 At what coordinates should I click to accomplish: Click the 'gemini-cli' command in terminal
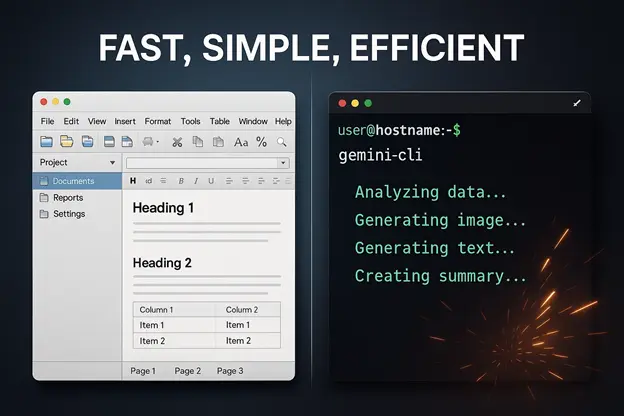point(380,155)
